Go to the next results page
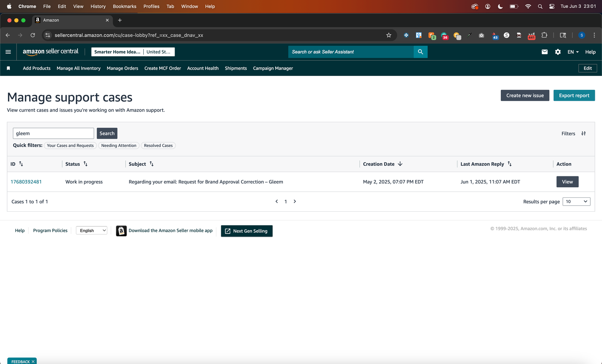This screenshot has width=602, height=364. coord(295,202)
